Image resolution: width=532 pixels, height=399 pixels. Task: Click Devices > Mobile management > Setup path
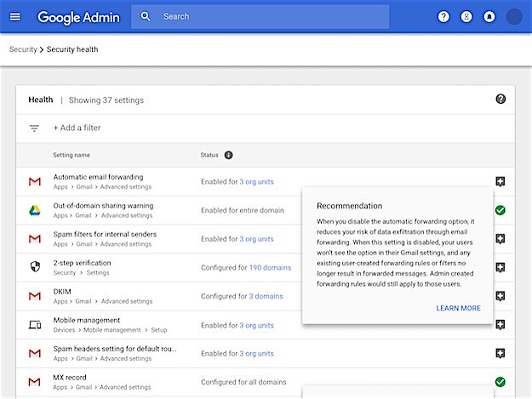tap(111, 330)
